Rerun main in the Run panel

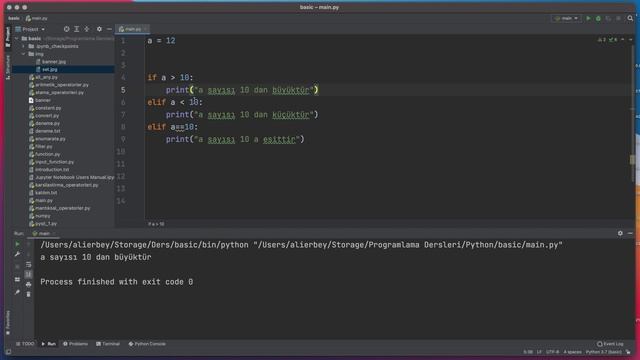coord(17,244)
